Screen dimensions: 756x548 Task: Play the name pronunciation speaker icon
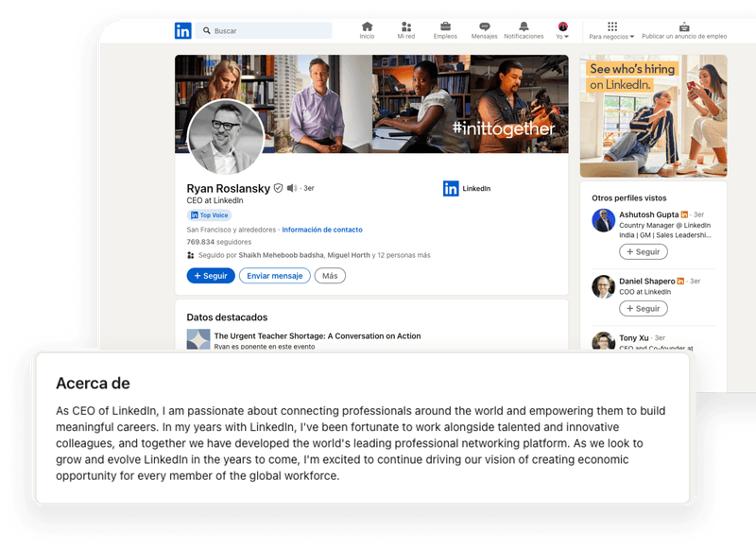point(292,188)
